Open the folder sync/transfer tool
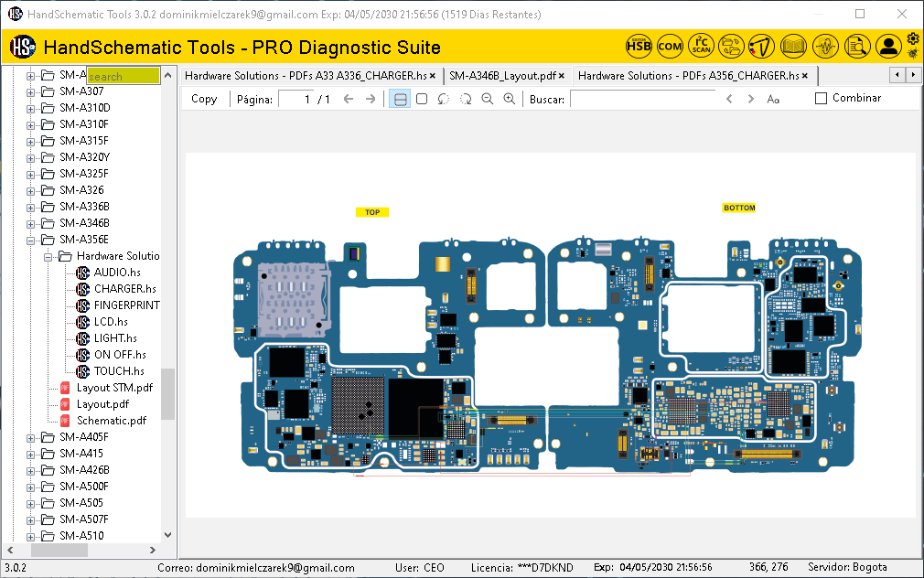This screenshot has height=578, width=924. (x=731, y=46)
